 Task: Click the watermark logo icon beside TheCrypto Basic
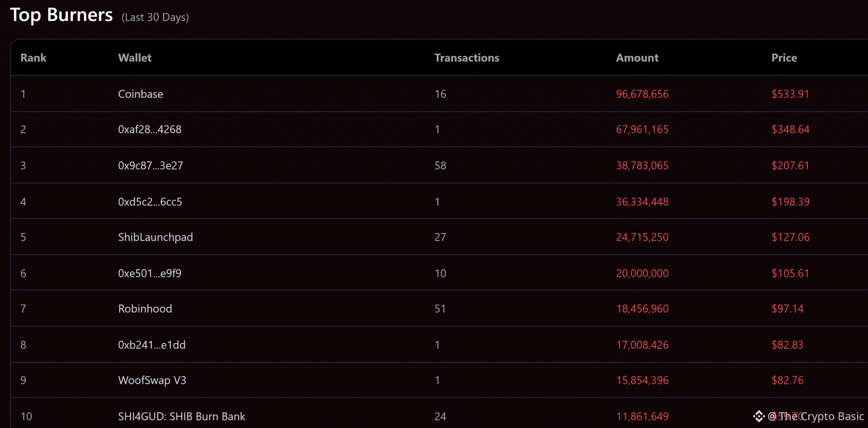(x=759, y=416)
